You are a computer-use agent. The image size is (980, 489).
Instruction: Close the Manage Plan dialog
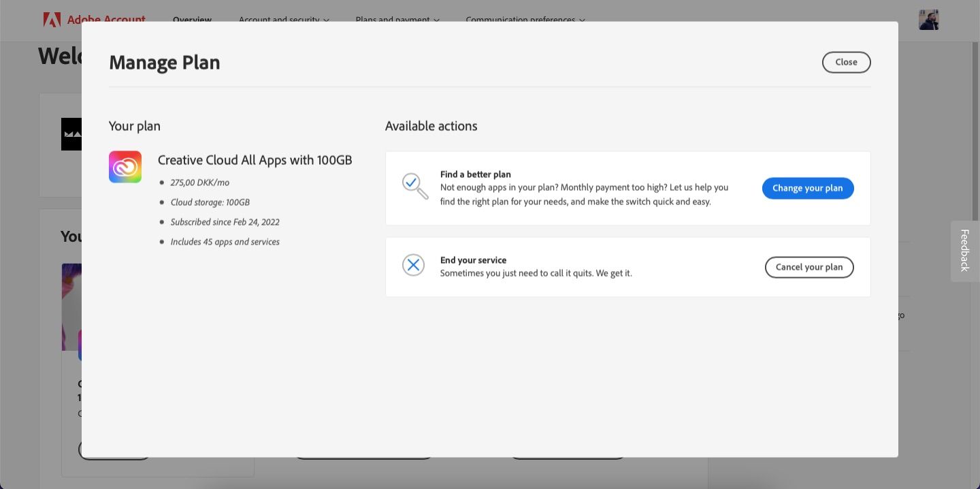click(846, 62)
